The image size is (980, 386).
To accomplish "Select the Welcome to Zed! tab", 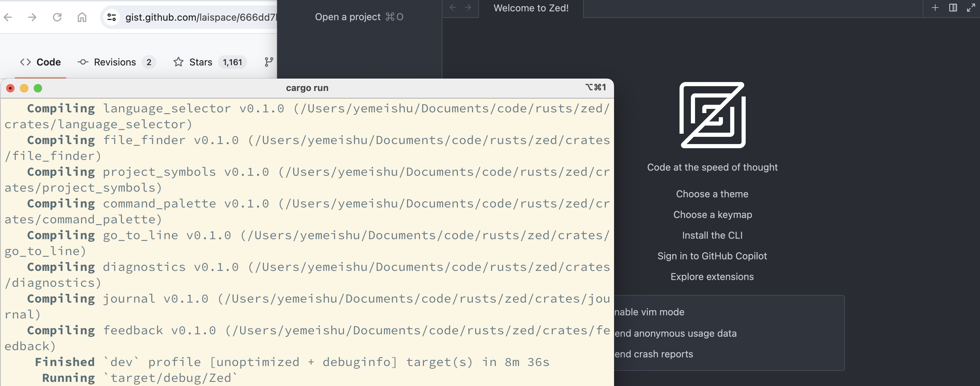I will click(531, 8).
